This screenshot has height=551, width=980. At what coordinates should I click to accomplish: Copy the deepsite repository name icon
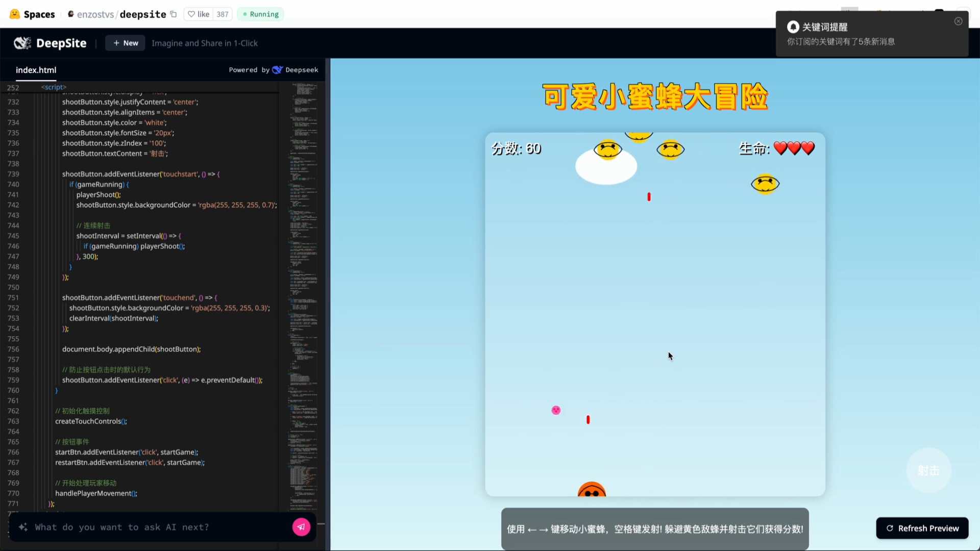pos(174,14)
